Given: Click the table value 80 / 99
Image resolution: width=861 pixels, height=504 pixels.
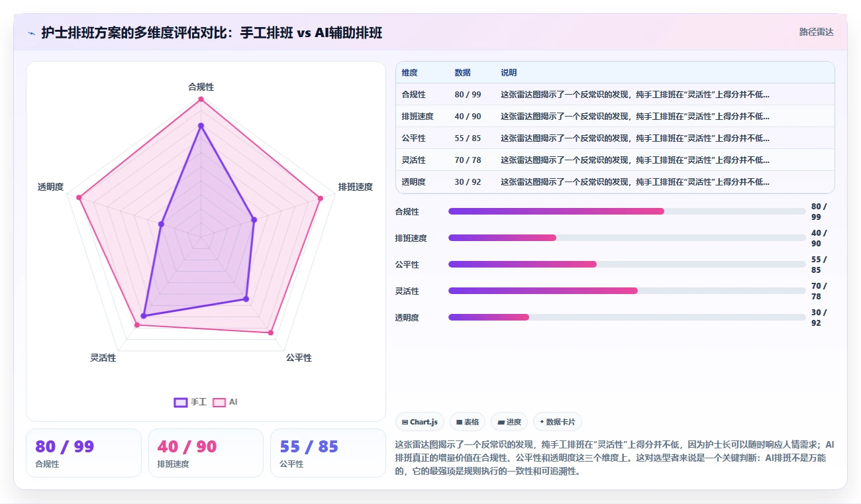Looking at the screenshot, I should point(468,95).
